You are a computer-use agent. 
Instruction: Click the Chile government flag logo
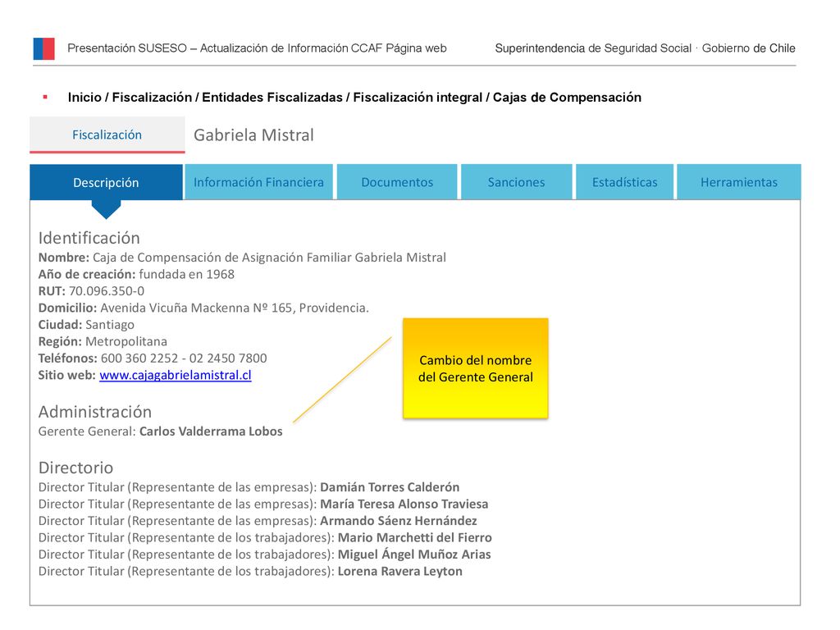(x=44, y=48)
